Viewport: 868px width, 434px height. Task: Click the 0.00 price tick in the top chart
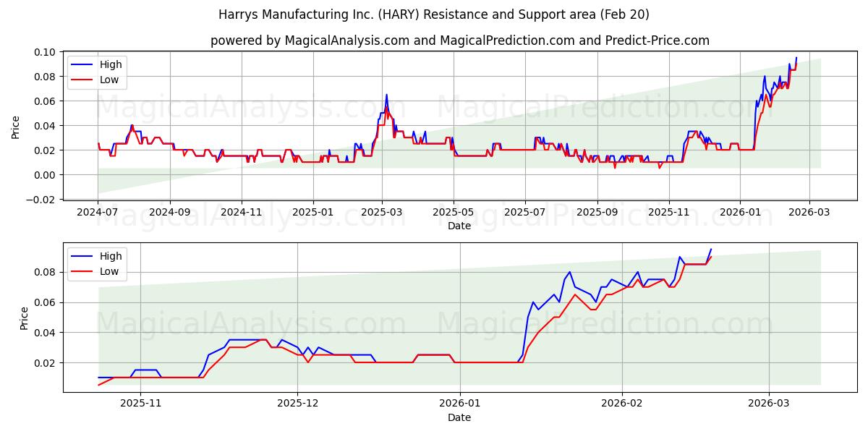click(x=46, y=175)
